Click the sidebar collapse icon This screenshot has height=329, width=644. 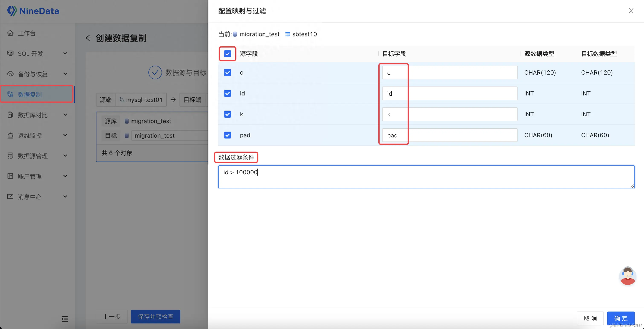coord(65,319)
